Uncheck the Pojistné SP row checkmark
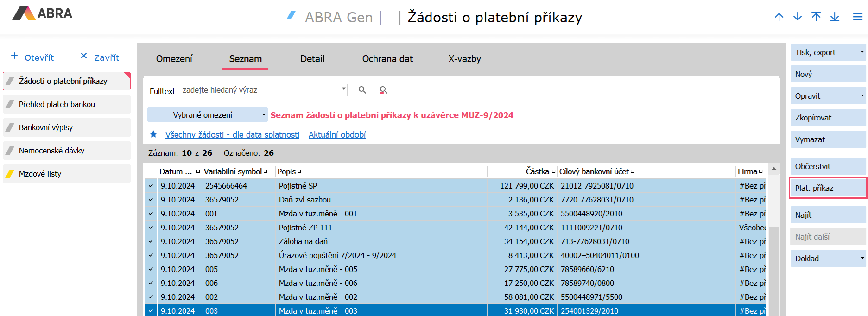The height and width of the screenshot is (316, 868). [151, 186]
